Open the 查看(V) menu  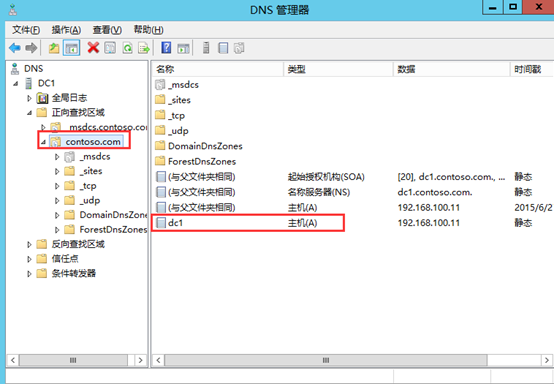(107, 30)
